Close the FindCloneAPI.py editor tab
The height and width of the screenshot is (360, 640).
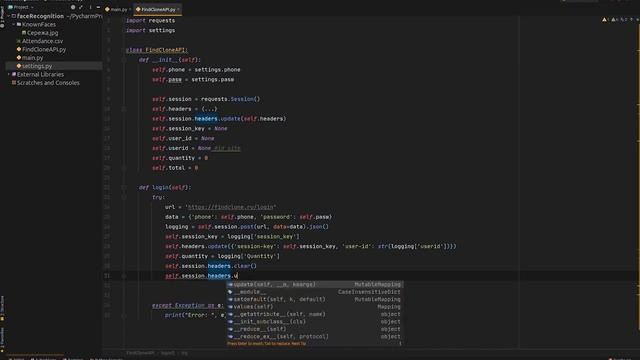178,9
